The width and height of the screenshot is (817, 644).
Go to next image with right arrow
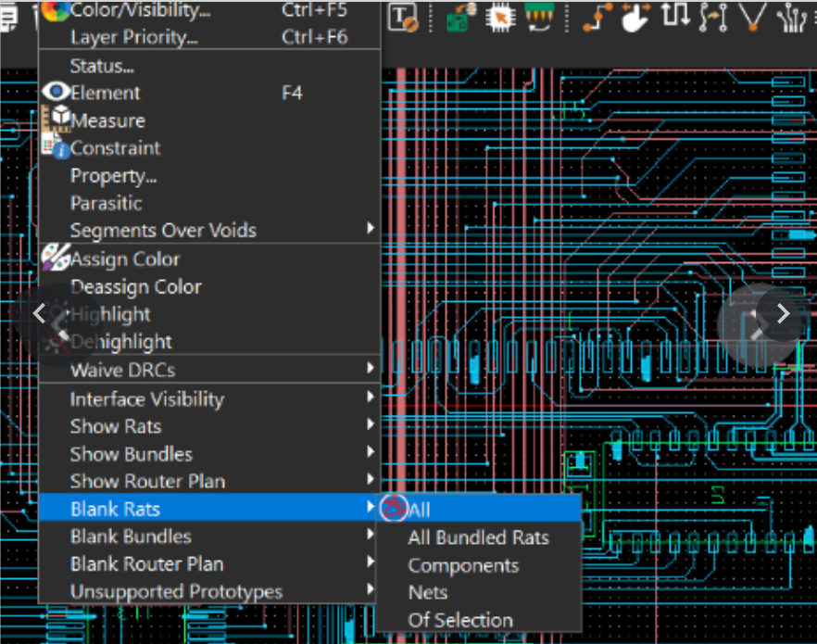[783, 313]
